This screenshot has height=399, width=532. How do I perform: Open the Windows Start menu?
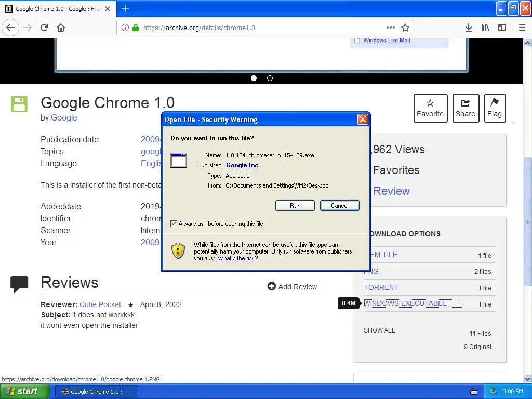click(x=24, y=392)
